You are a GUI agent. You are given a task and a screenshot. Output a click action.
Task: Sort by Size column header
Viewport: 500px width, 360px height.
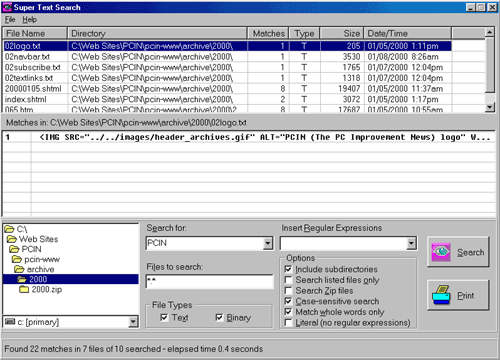pos(342,33)
